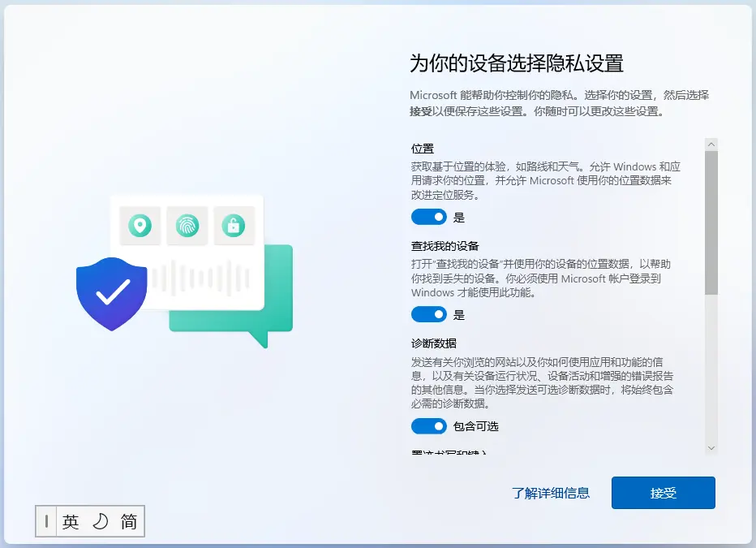Click the fingerprint icon in the illustration
The image size is (756, 548).
[187, 226]
